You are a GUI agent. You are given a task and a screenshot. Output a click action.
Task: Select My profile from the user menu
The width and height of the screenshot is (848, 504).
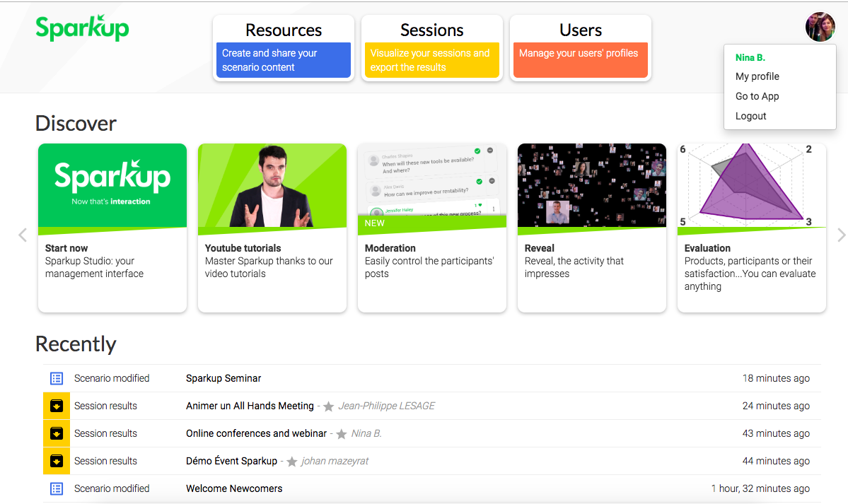(757, 76)
